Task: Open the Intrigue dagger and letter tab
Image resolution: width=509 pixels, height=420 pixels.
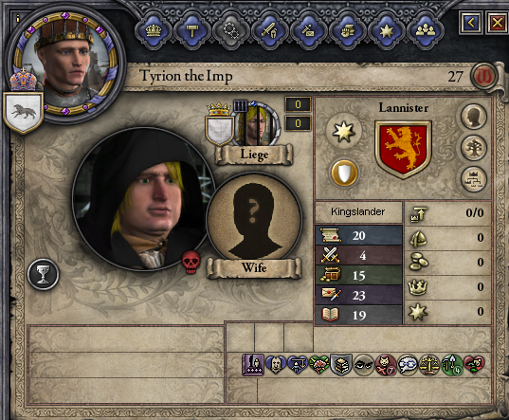Action: pyautogui.click(x=308, y=31)
